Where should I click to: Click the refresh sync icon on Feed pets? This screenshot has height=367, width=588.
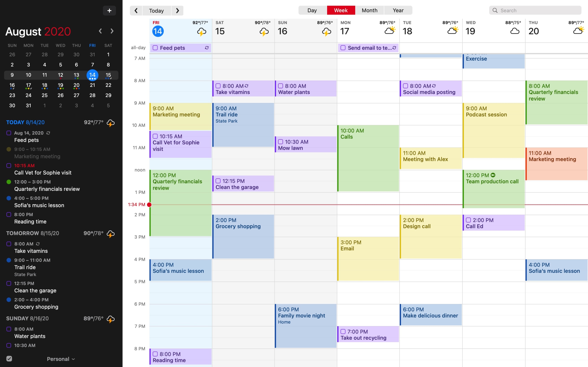[x=207, y=48]
